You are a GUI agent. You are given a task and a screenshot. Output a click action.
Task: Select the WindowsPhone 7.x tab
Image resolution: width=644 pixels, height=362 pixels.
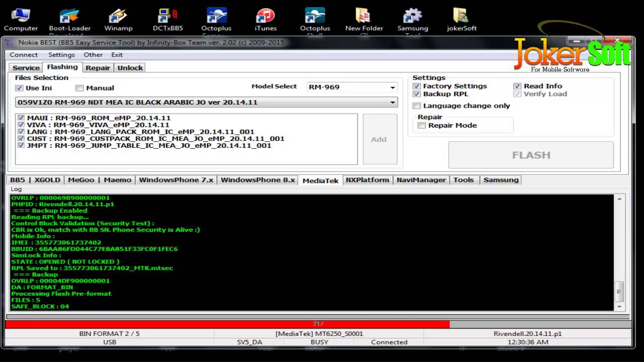(176, 180)
